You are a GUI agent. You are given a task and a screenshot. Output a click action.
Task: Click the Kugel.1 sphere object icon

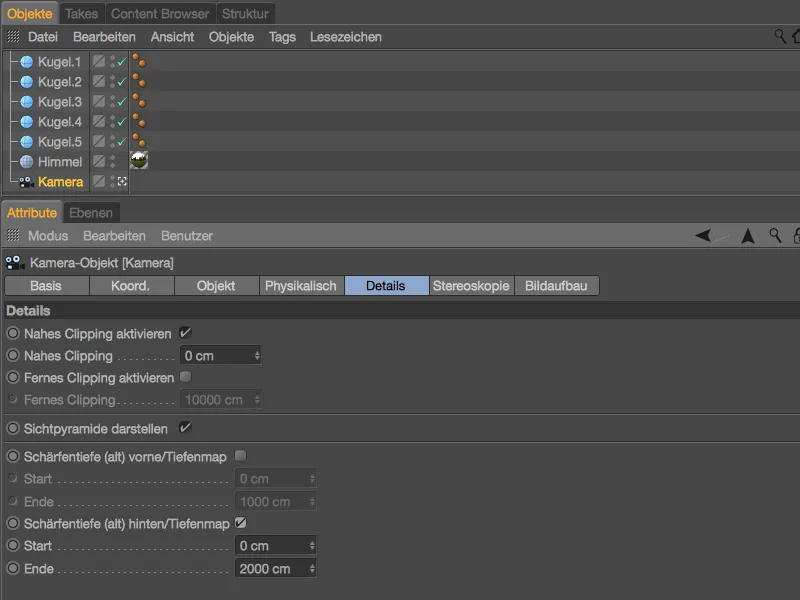(27, 62)
